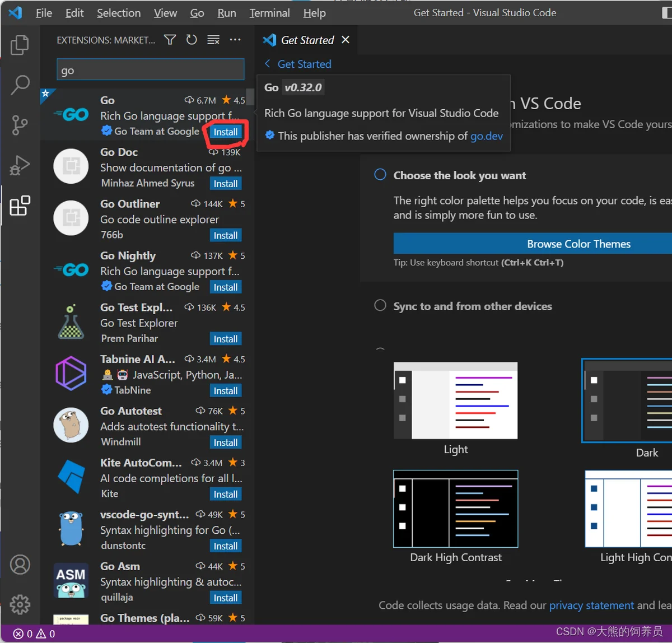
Task: Install the Go Outliner extension
Action: 226,235
